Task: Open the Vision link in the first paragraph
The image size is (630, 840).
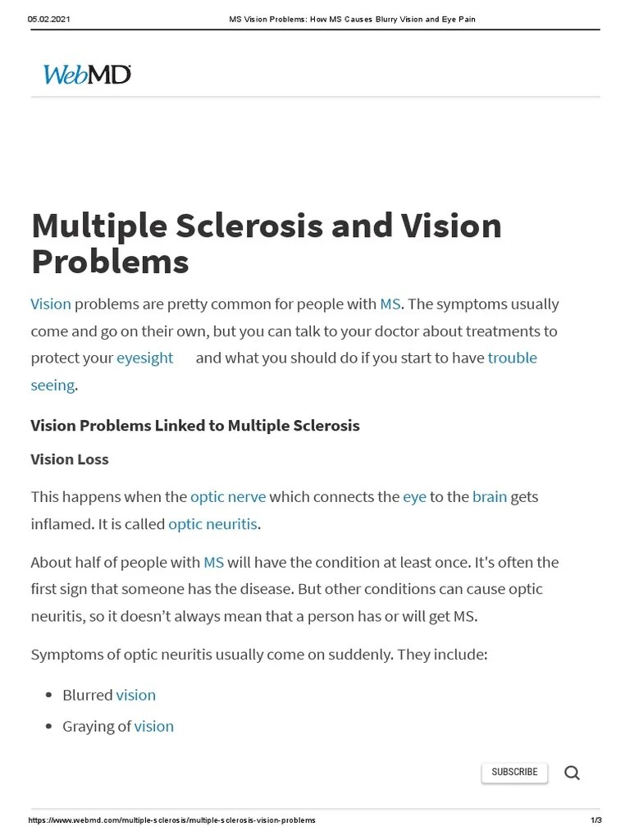Action: [50, 304]
